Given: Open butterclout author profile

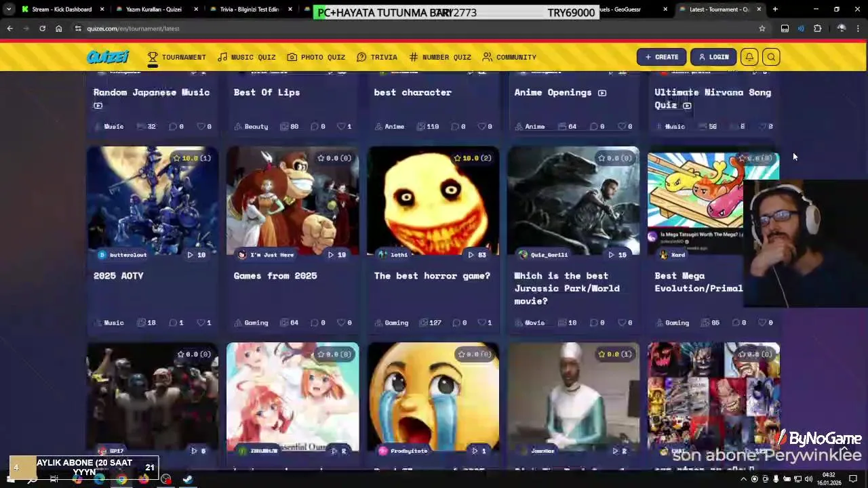Looking at the screenshot, I should pyautogui.click(x=123, y=255).
